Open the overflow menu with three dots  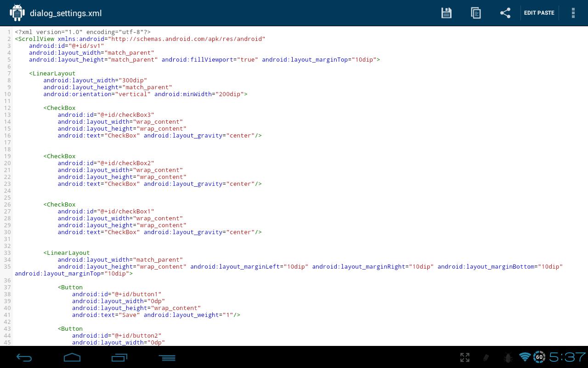573,13
